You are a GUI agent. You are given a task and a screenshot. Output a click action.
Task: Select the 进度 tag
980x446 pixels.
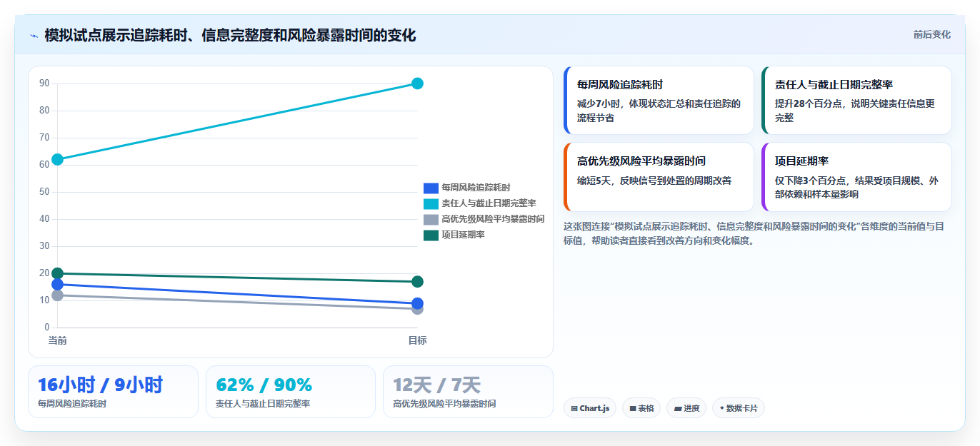pyautogui.click(x=686, y=408)
